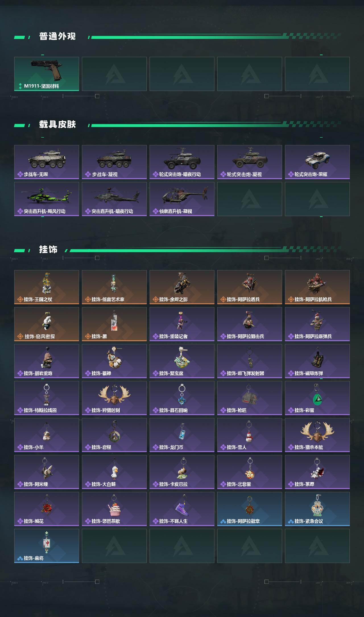Open the 挂饰-雪人 snowman charm
The image size is (364, 617).
[250, 435]
